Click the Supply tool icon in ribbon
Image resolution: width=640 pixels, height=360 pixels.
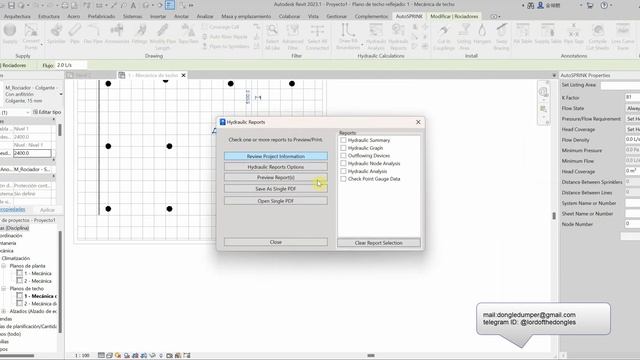[10, 33]
